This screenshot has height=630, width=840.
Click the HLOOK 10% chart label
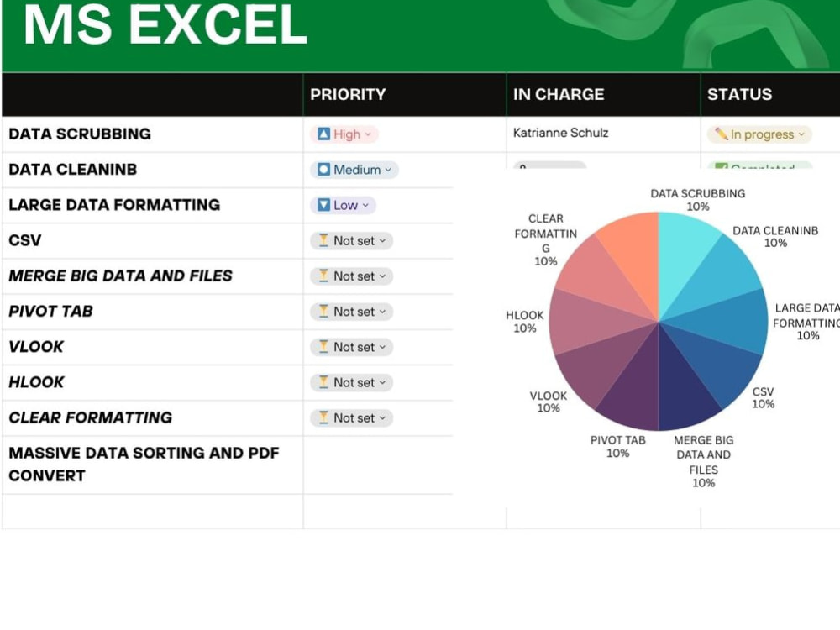524,322
